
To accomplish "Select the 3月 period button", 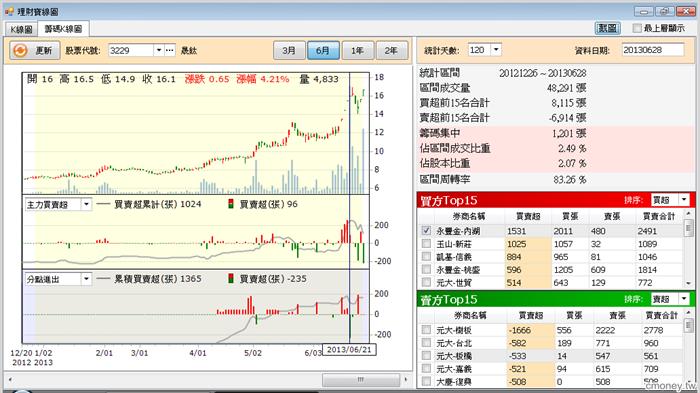I will pos(289,50).
